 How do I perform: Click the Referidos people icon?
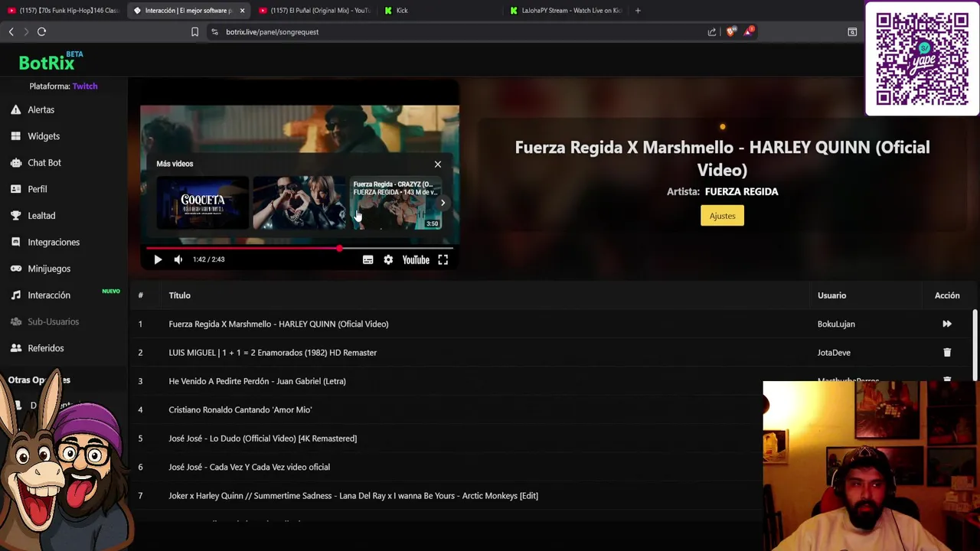(15, 348)
